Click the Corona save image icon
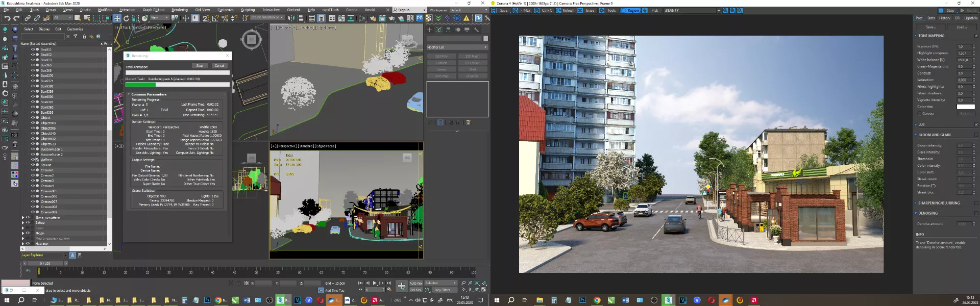 494,10
